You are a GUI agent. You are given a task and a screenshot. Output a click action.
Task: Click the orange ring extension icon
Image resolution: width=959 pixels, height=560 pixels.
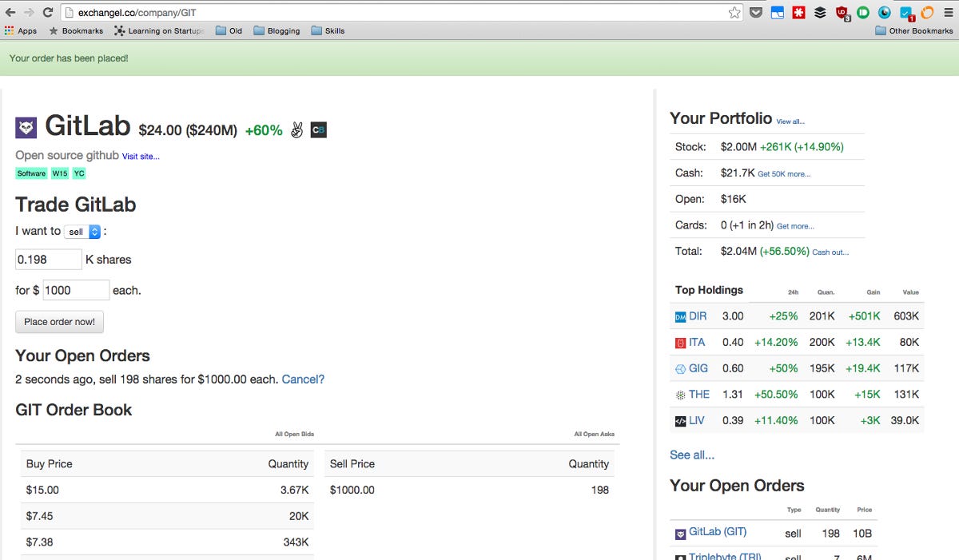(x=927, y=12)
